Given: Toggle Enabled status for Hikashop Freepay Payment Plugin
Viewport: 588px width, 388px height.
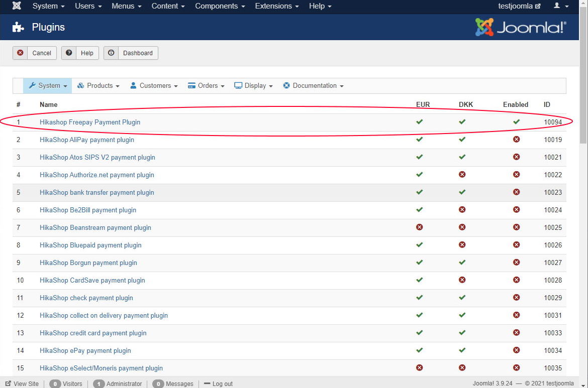Looking at the screenshot, I should point(516,121).
